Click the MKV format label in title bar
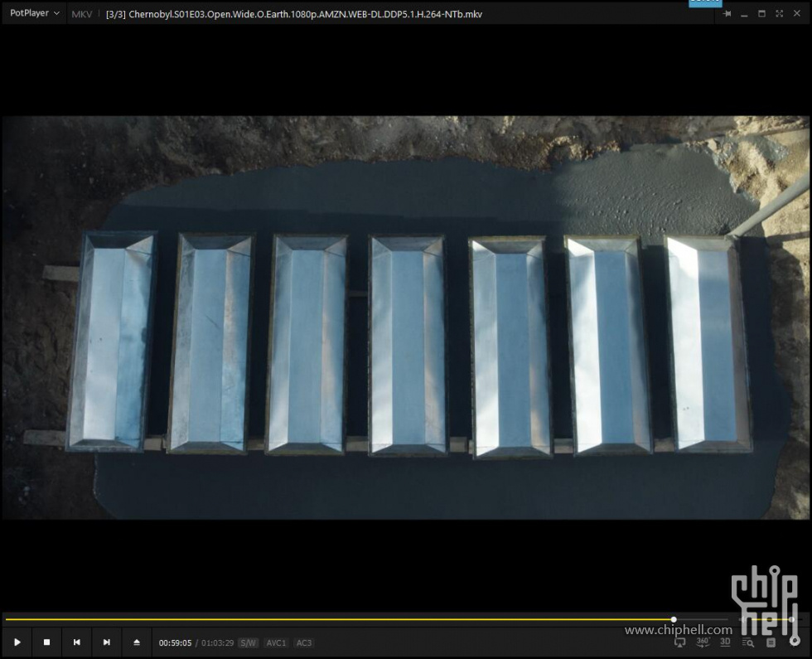 pos(82,14)
